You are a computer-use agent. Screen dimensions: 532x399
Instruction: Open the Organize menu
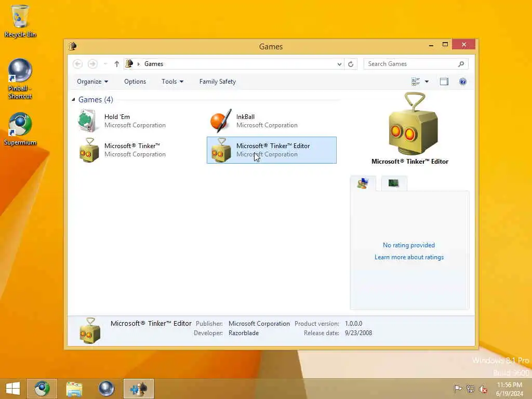(92, 82)
